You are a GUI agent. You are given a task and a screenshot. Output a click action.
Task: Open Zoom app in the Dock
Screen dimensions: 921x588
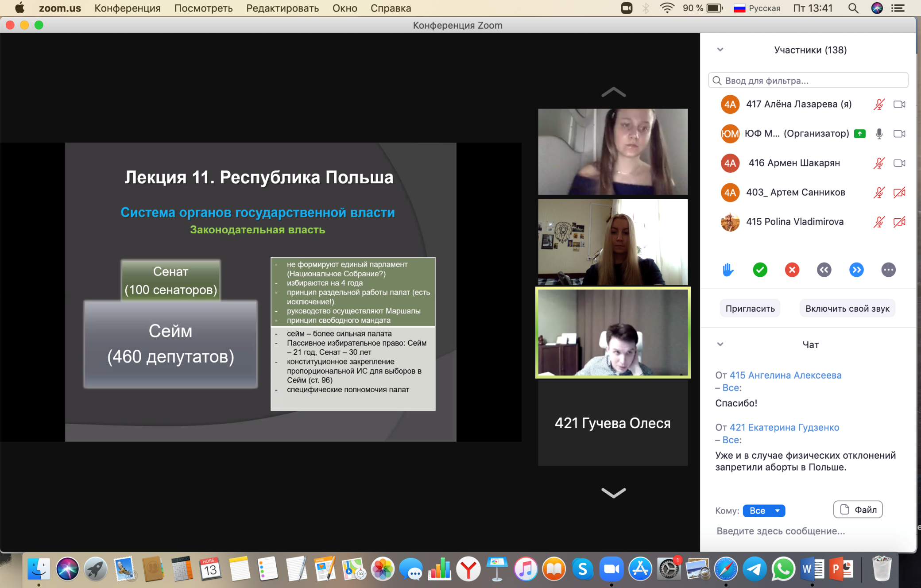click(611, 569)
